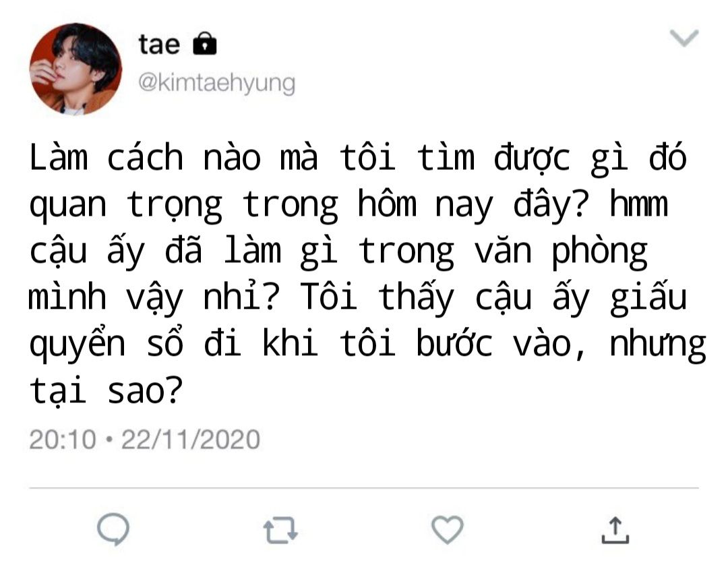The image size is (728, 567).
Task: Select the word hmm in the tweet
Action: [x=639, y=204]
